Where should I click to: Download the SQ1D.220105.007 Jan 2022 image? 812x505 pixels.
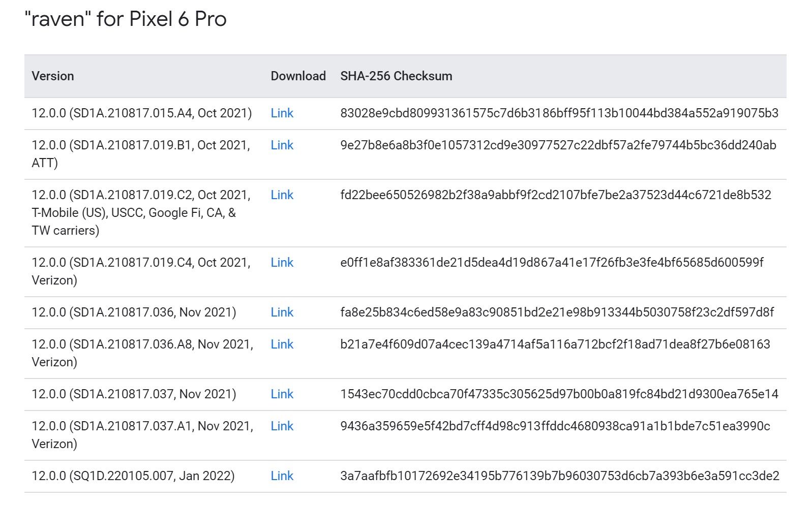tap(282, 476)
